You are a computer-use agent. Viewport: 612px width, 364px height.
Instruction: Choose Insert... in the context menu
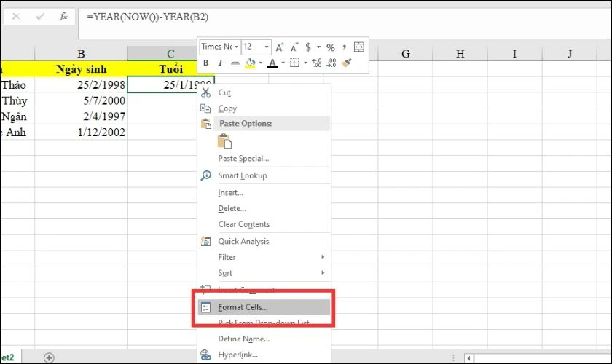click(264, 193)
